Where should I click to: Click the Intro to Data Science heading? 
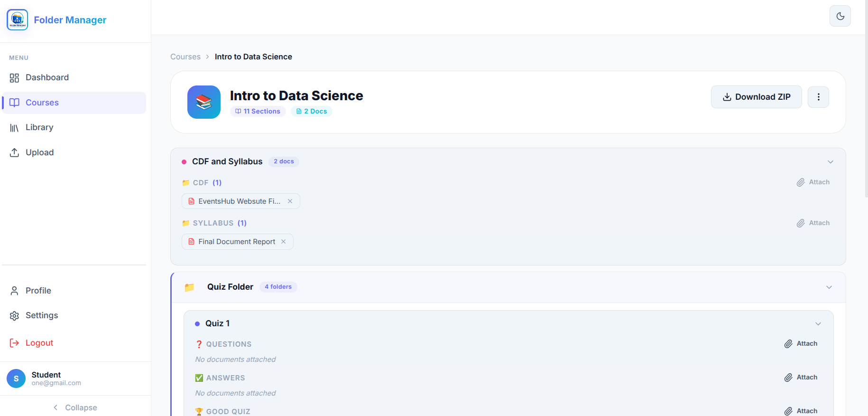pyautogui.click(x=296, y=95)
